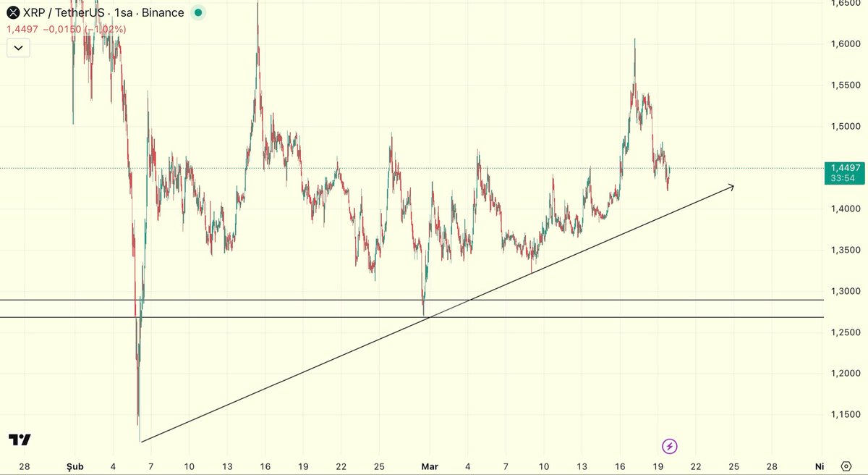Screen dimensions: 868x475
Task: Select the rising trendline arrow drawing
Action: click(438, 314)
